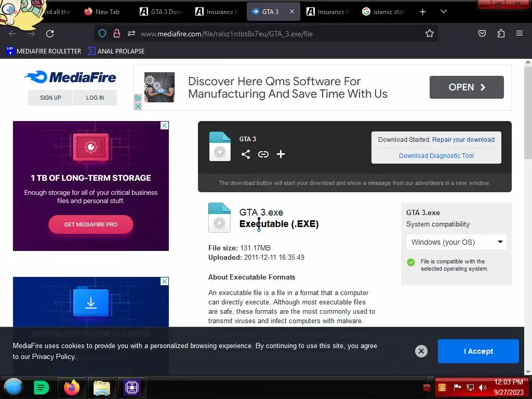The image size is (532, 399).
Task: Click the AdChoices triangle icon on banner ad
Action: pyautogui.click(x=137, y=98)
